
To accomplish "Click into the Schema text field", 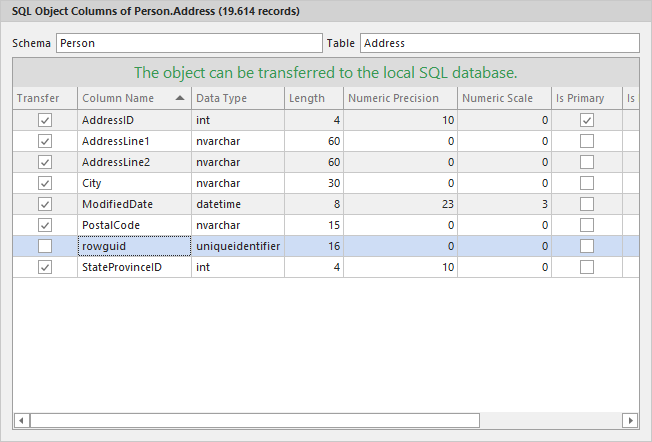I will click(x=188, y=44).
